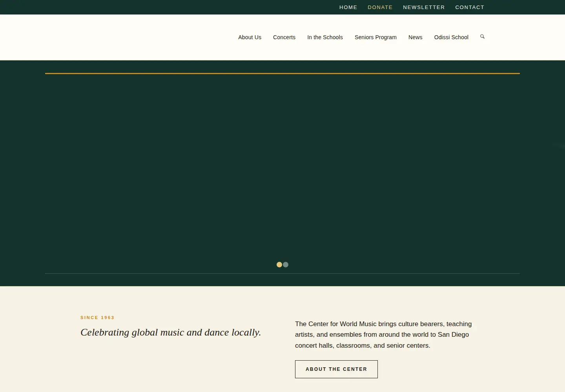565x392 pixels.
Task: Select In the Schools menu item
Action: (x=325, y=37)
